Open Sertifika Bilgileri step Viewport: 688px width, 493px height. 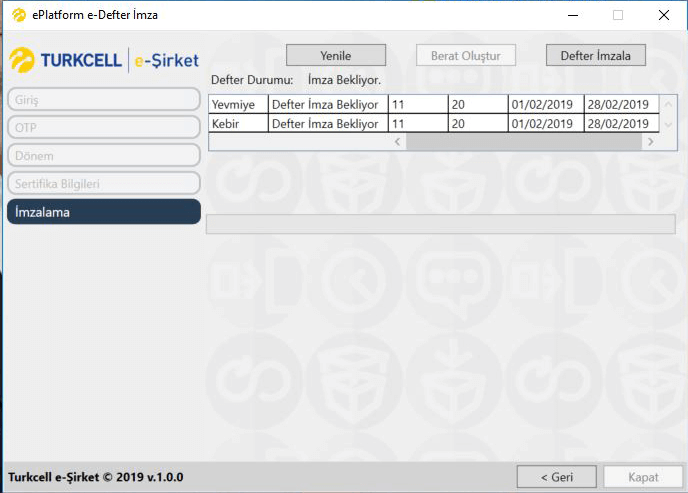104,183
